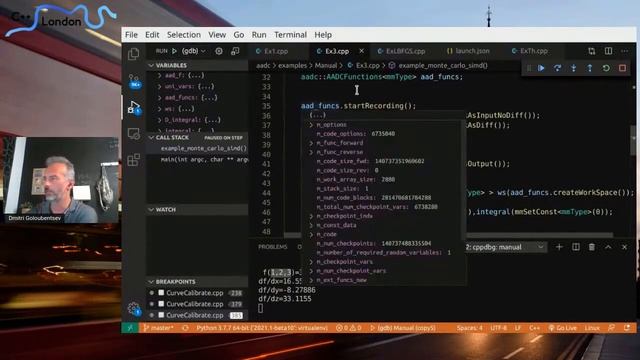Open the (gdb) launch configuration dropdown
Image resolution: width=640 pixels, height=360 pixels.
coord(194,51)
